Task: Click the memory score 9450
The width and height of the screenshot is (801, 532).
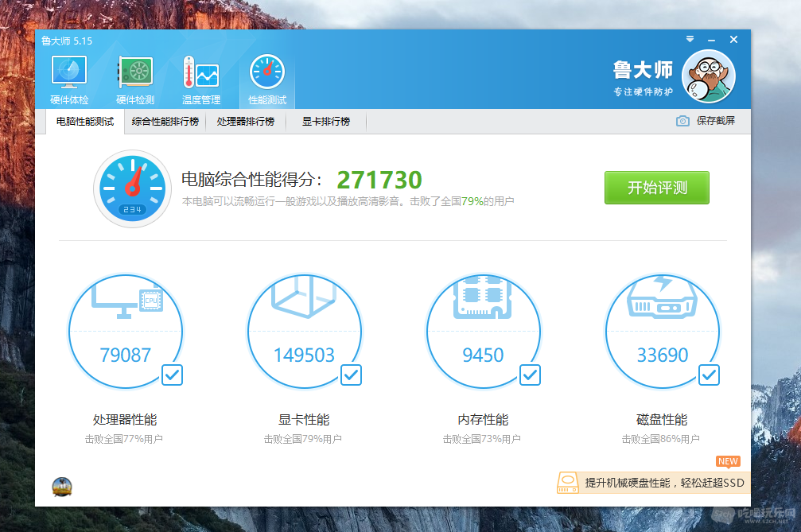Action: click(484, 355)
